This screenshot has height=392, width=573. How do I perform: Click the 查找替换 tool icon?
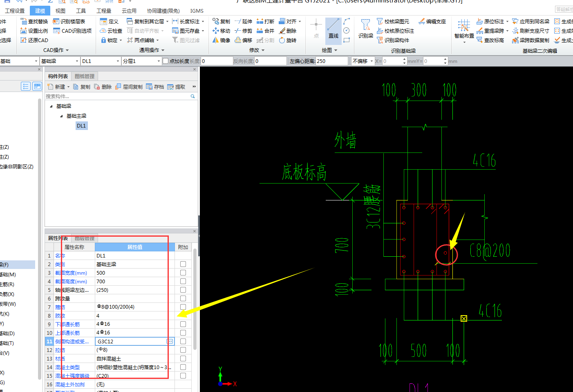coord(24,21)
